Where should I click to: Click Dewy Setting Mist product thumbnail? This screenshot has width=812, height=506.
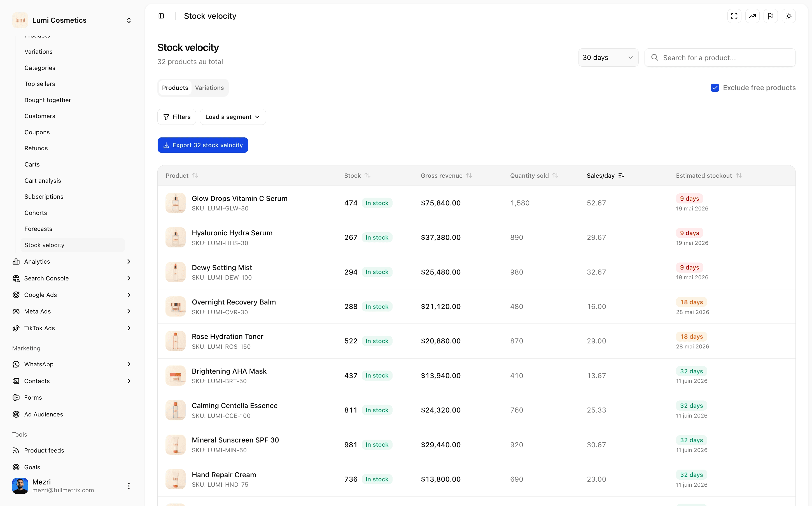pyautogui.click(x=175, y=272)
